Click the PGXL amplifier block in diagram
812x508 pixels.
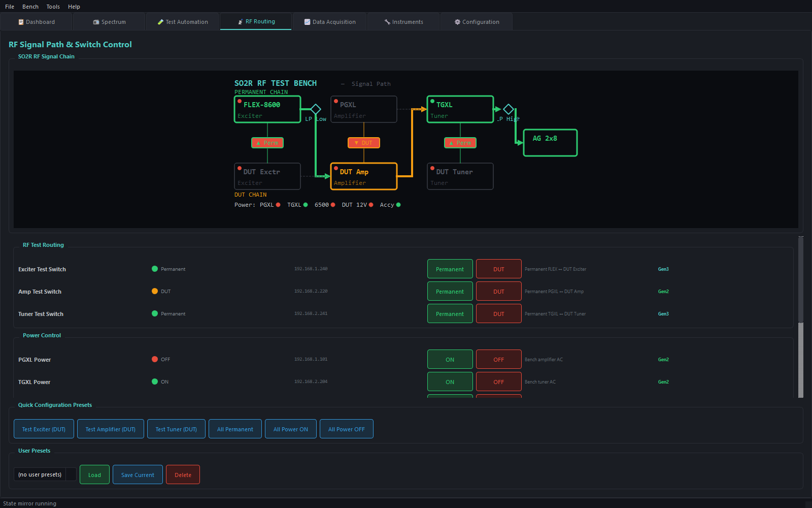[364, 109]
